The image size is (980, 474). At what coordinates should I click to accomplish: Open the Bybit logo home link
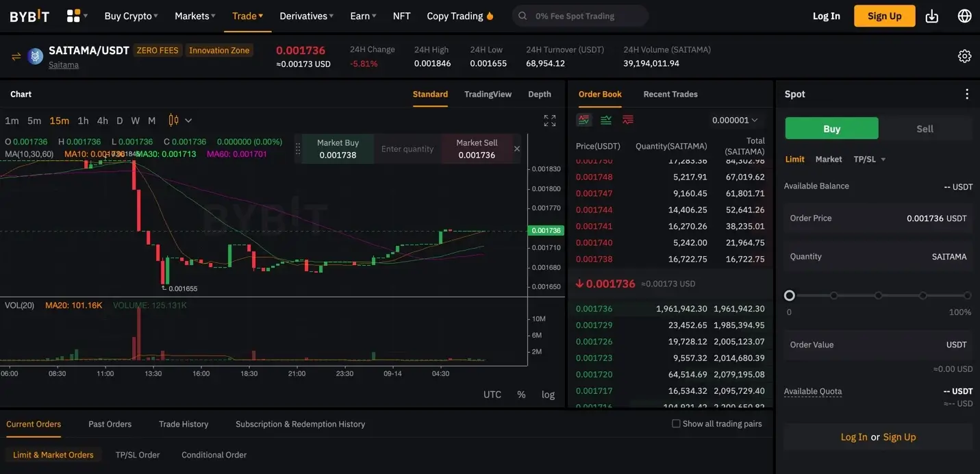click(x=29, y=16)
